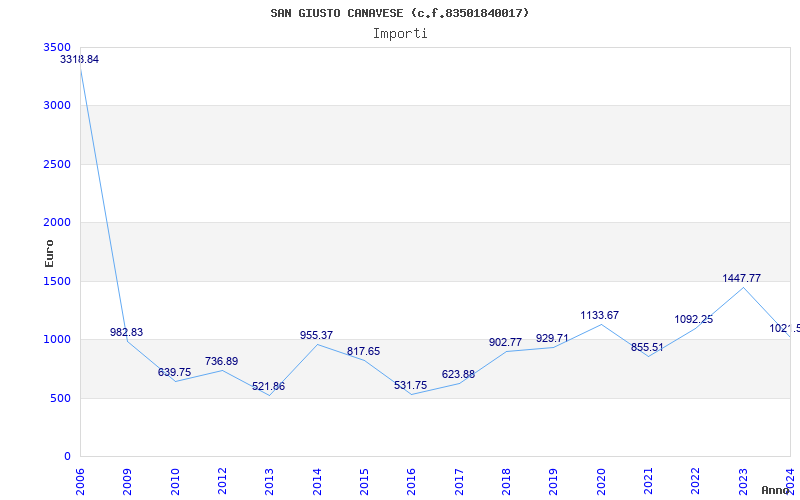Image resolution: width=800 pixels, height=500 pixels.
Task: Click the y-axis tick 1000
Action: 57,340
